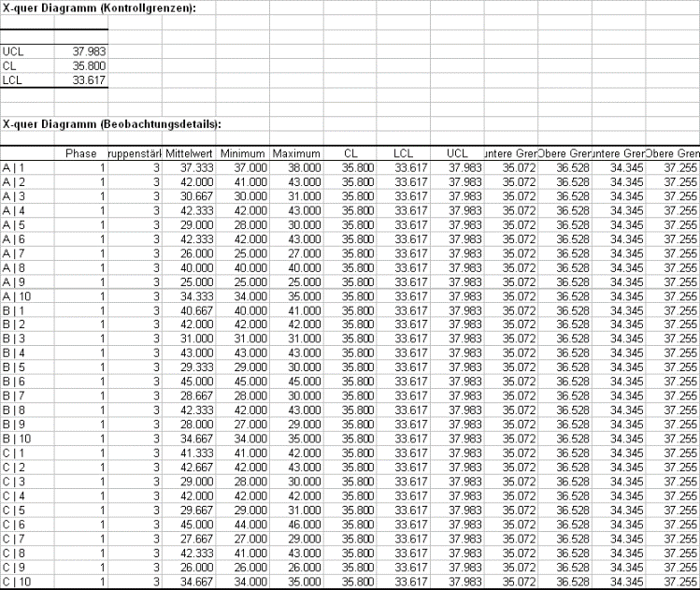Click the Minimum column header

click(243, 152)
